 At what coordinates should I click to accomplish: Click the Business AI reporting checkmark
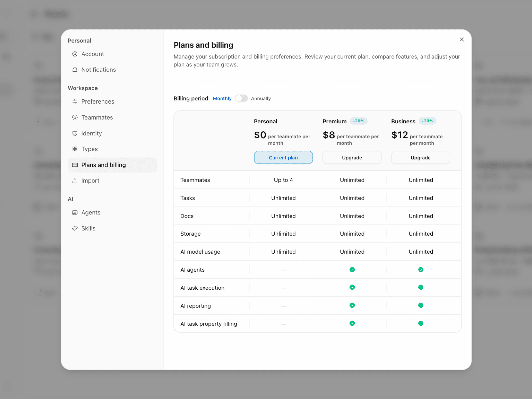(421, 305)
